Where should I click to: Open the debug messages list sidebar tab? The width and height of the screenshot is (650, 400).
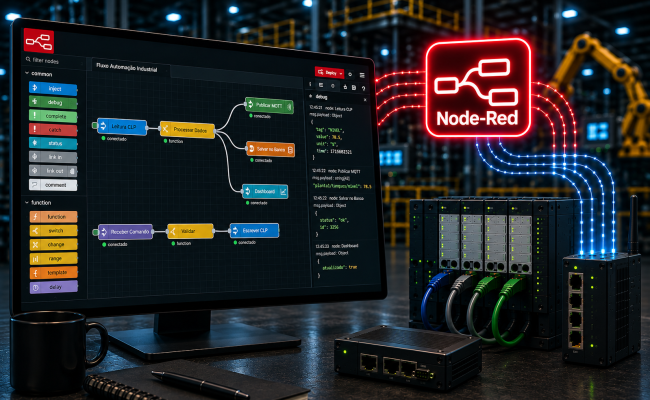[x=321, y=85]
